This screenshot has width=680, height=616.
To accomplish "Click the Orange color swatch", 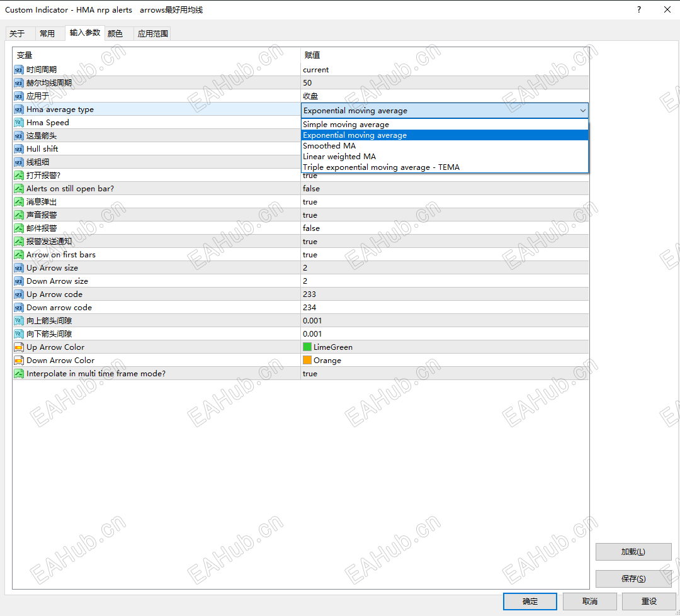I will coord(307,361).
